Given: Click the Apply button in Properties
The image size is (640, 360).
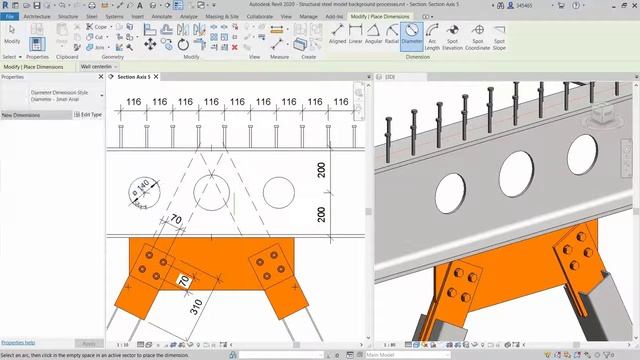Looking at the screenshot, I should [x=89, y=344].
